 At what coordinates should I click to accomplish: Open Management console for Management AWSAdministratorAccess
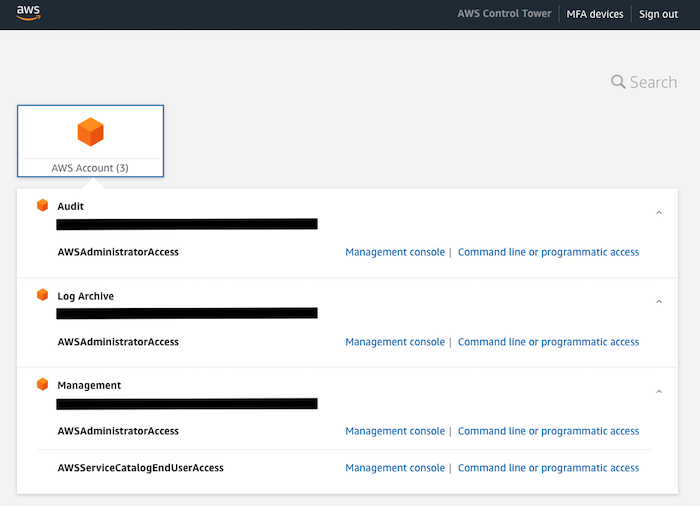pos(395,431)
